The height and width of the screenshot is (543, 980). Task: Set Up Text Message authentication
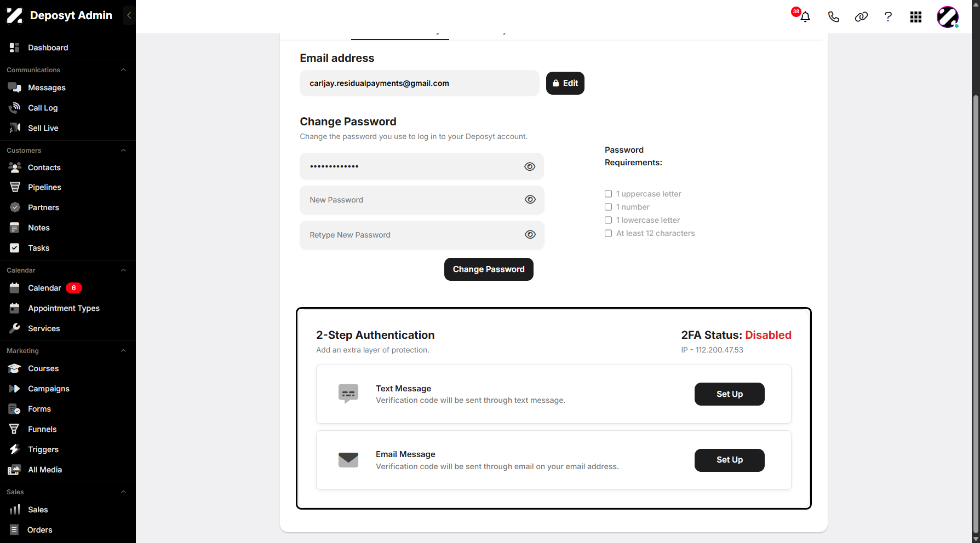point(729,394)
